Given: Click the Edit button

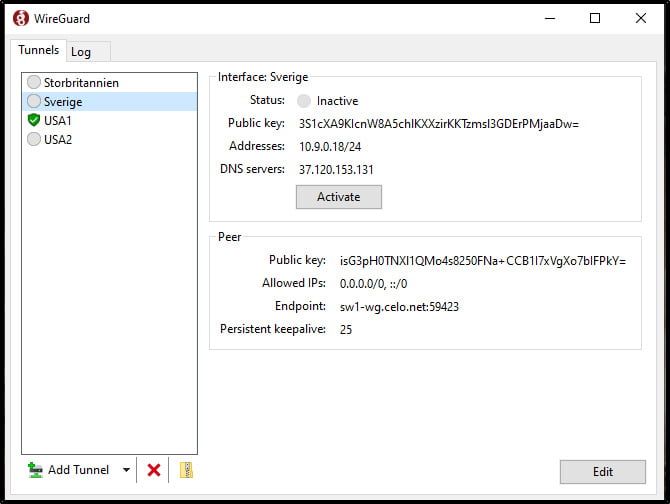Looking at the screenshot, I should click(603, 472).
